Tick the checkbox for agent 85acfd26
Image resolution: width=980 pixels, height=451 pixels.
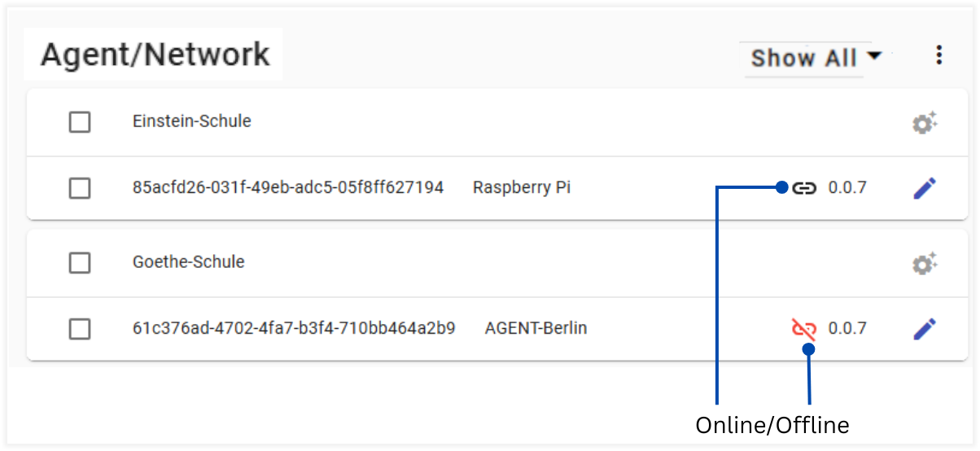80,189
